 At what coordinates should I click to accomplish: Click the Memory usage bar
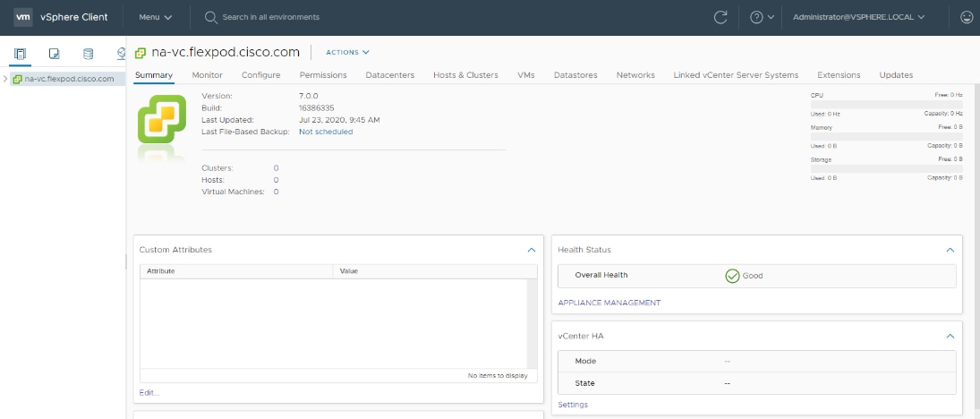tap(886, 137)
